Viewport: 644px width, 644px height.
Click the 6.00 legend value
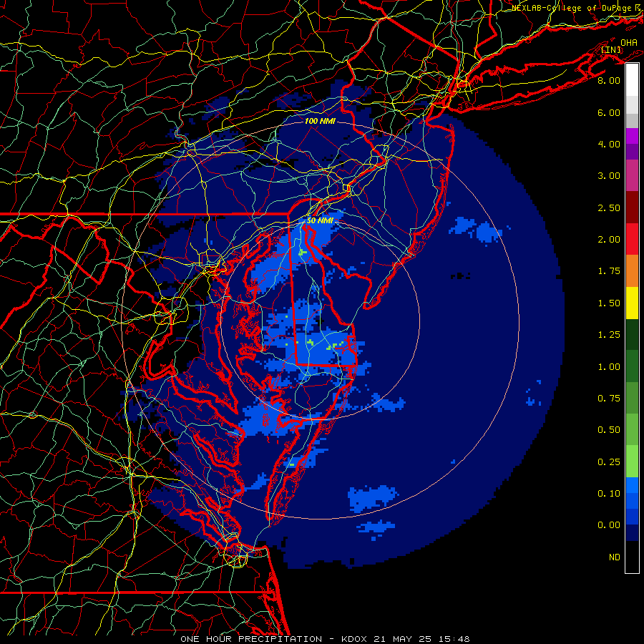coord(609,112)
